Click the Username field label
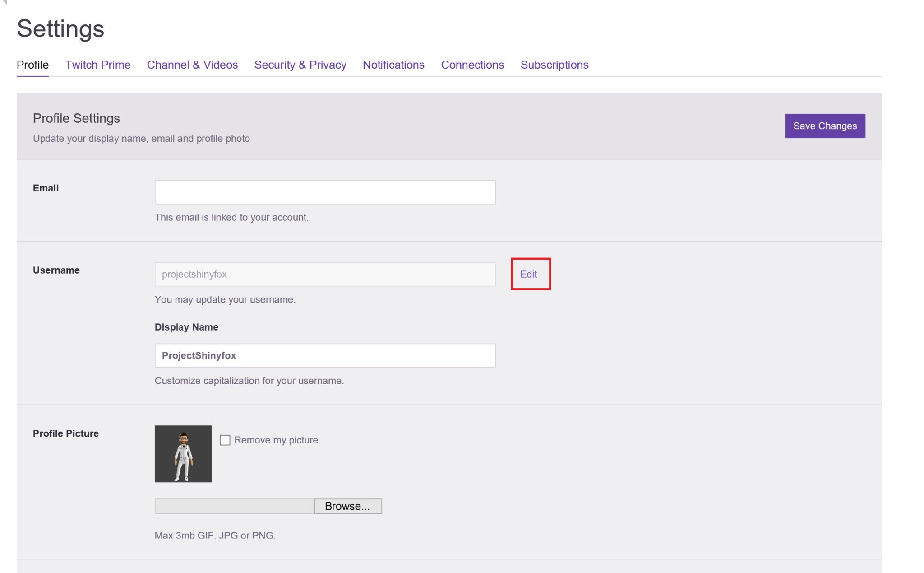 coord(56,270)
